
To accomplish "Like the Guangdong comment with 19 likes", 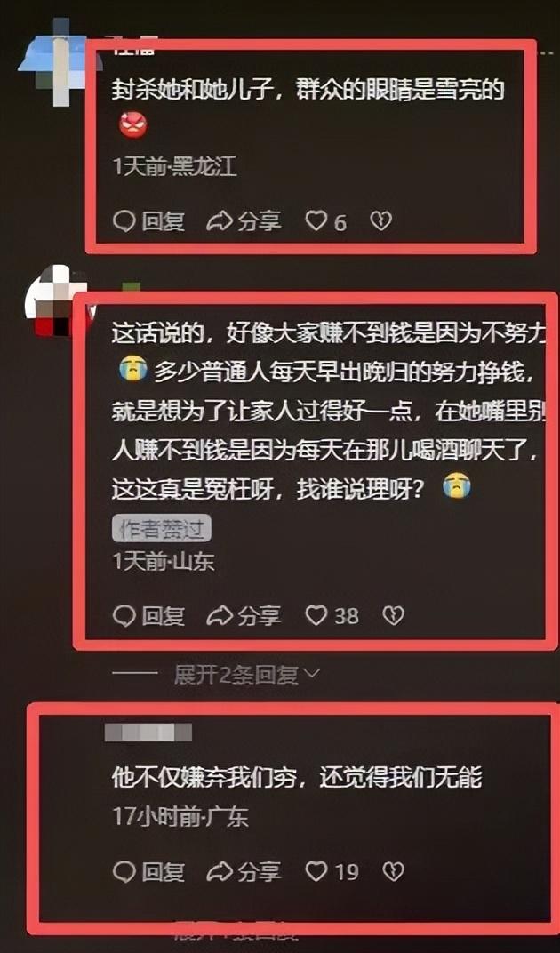I will point(316,872).
